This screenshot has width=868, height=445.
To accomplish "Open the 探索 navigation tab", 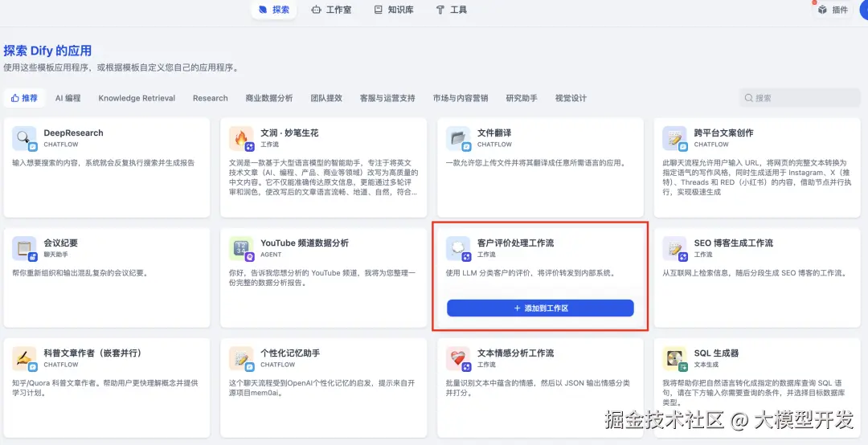I will [x=273, y=10].
